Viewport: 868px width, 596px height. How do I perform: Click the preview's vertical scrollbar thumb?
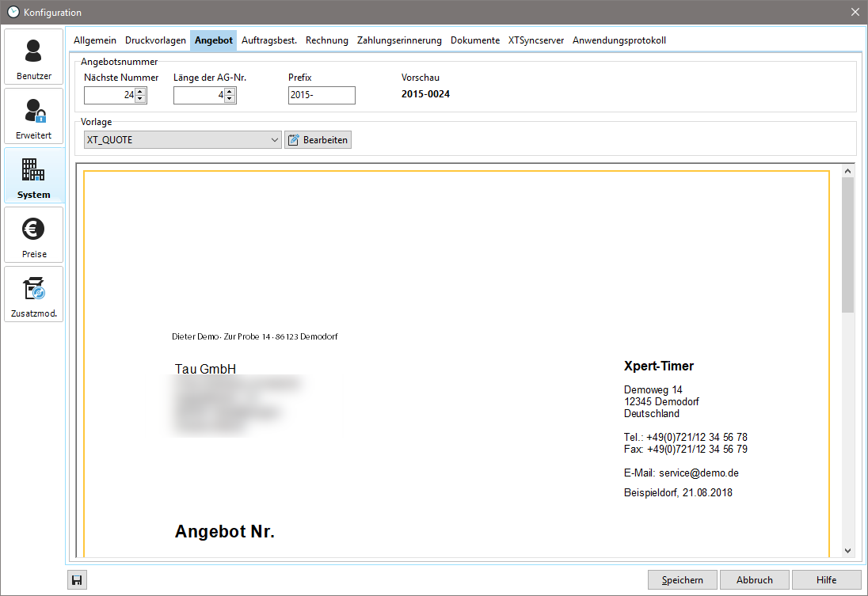pos(847,244)
